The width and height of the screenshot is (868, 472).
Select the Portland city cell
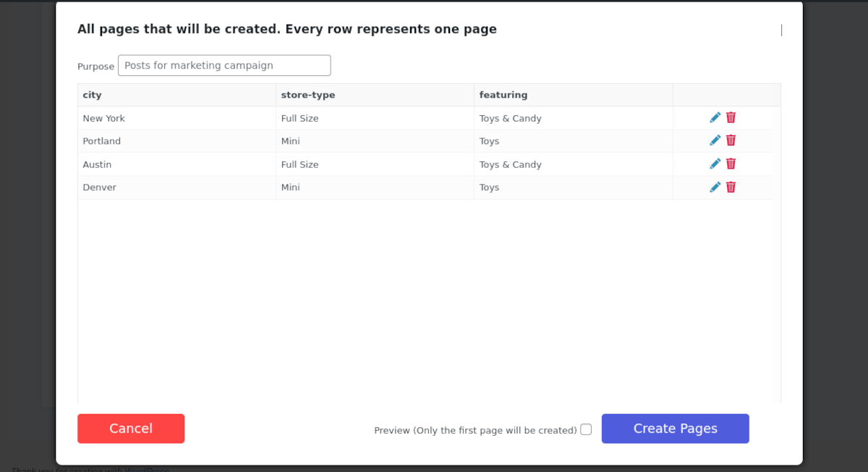176,141
